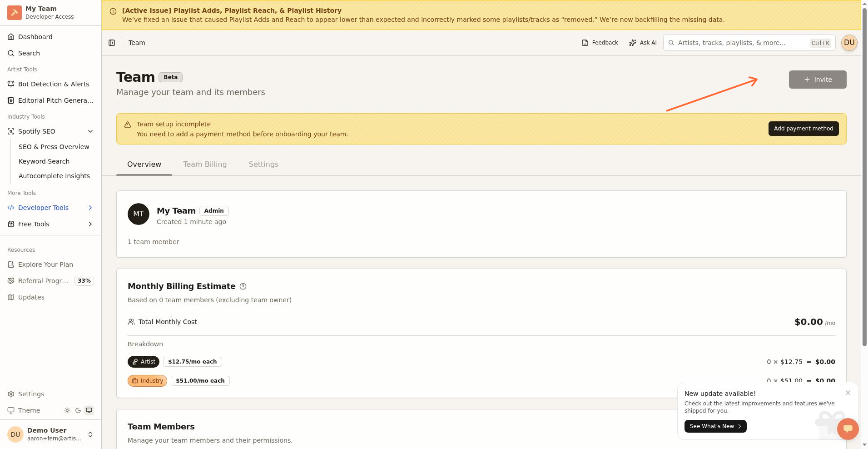Click the Spotify SEO scan icon
Screen dimensions: 868x449
11,131
